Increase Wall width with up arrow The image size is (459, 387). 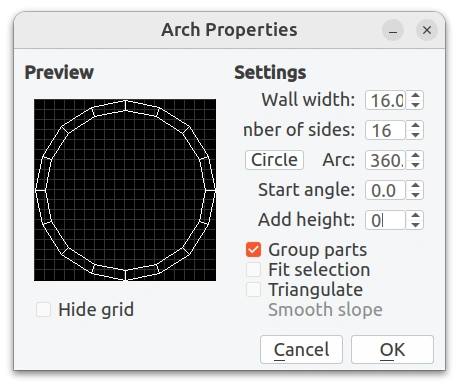pos(415,96)
